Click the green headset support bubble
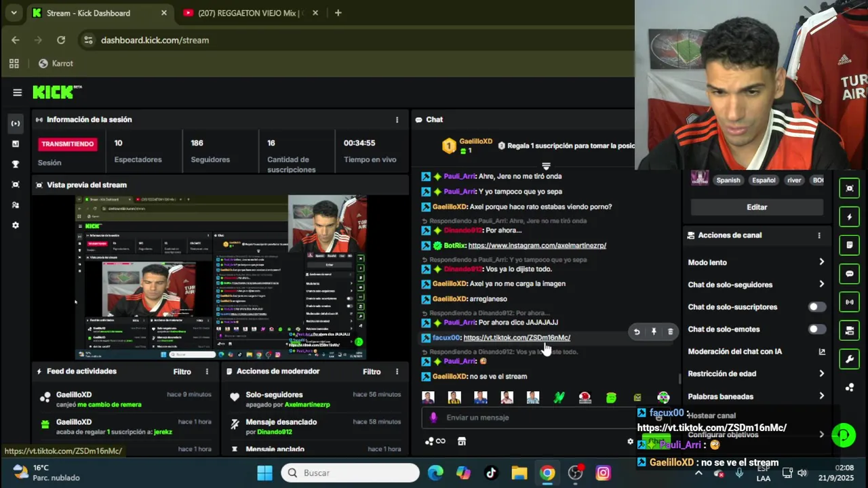Screen dimensions: 868x488 coord(844,435)
